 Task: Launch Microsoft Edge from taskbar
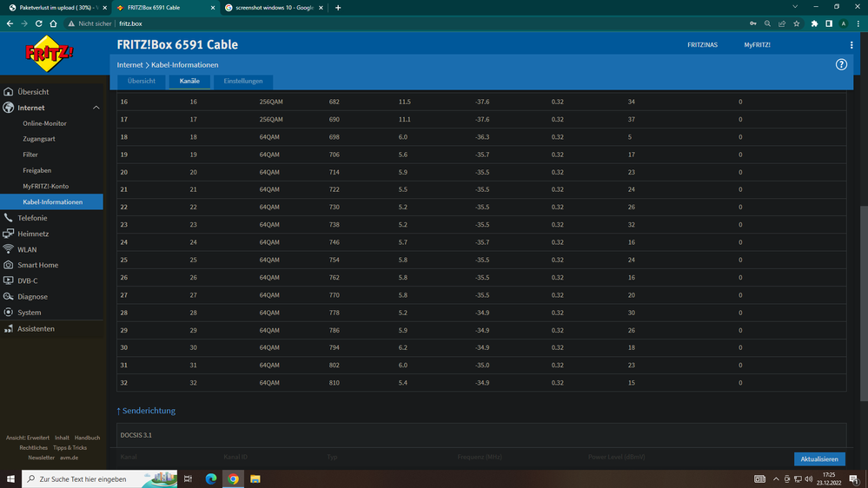click(211, 479)
